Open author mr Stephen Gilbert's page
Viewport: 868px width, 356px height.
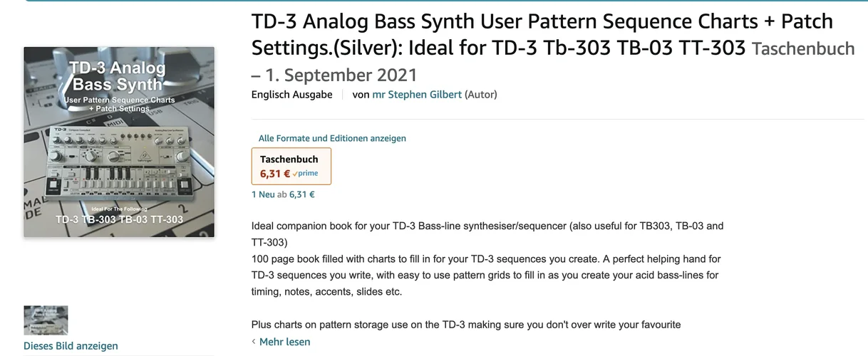tap(417, 94)
